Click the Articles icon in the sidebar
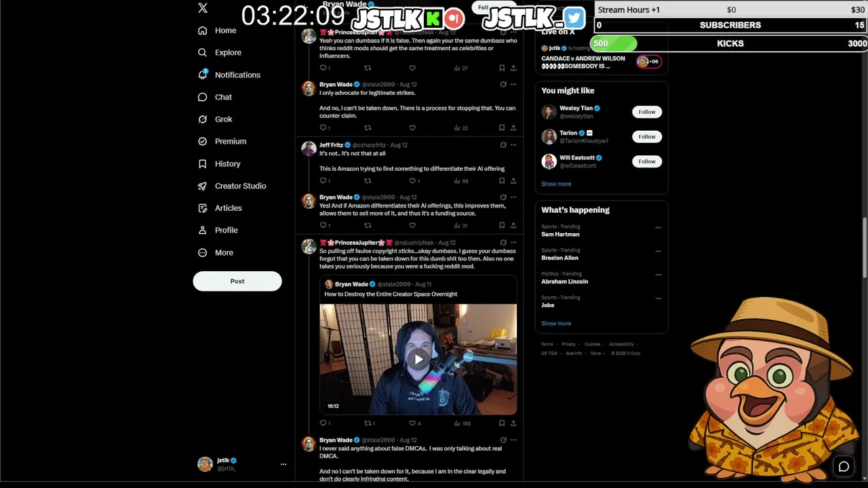868x488 pixels. pos(202,209)
